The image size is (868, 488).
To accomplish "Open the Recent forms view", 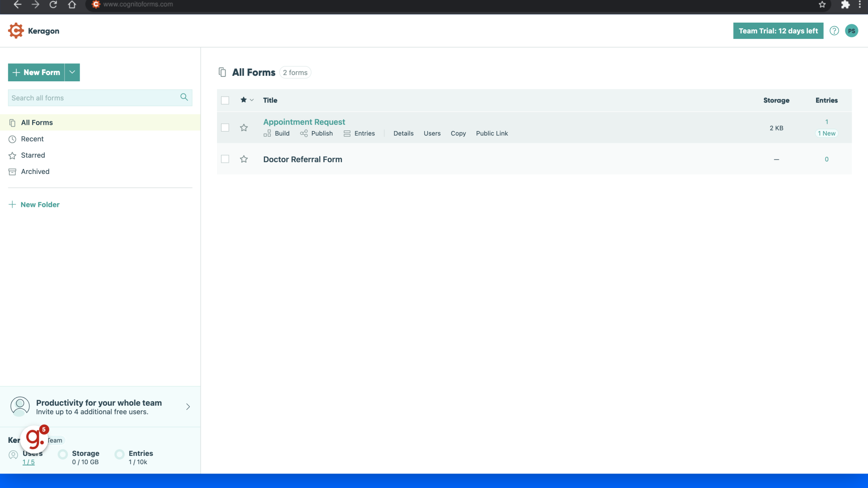I will click(x=32, y=139).
